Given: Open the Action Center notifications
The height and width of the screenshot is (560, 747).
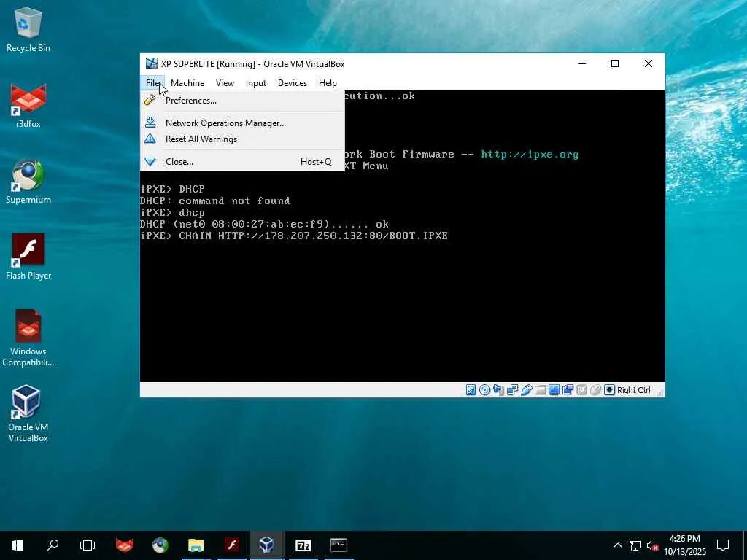Looking at the screenshot, I should 723,545.
